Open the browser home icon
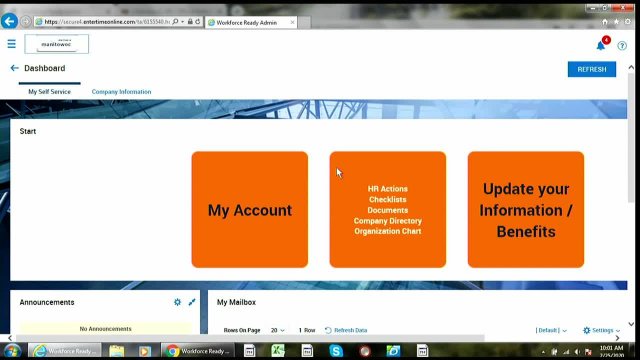 (x=605, y=22)
